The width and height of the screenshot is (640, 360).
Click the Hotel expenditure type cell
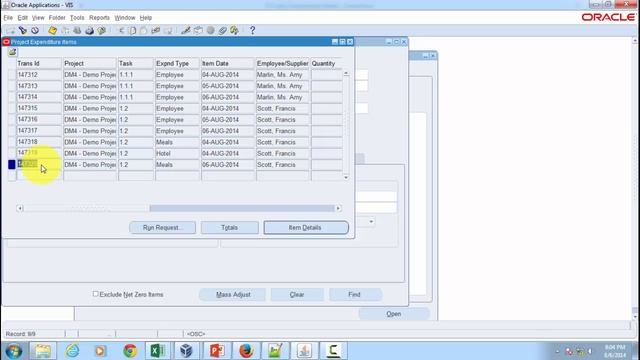[x=177, y=153]
